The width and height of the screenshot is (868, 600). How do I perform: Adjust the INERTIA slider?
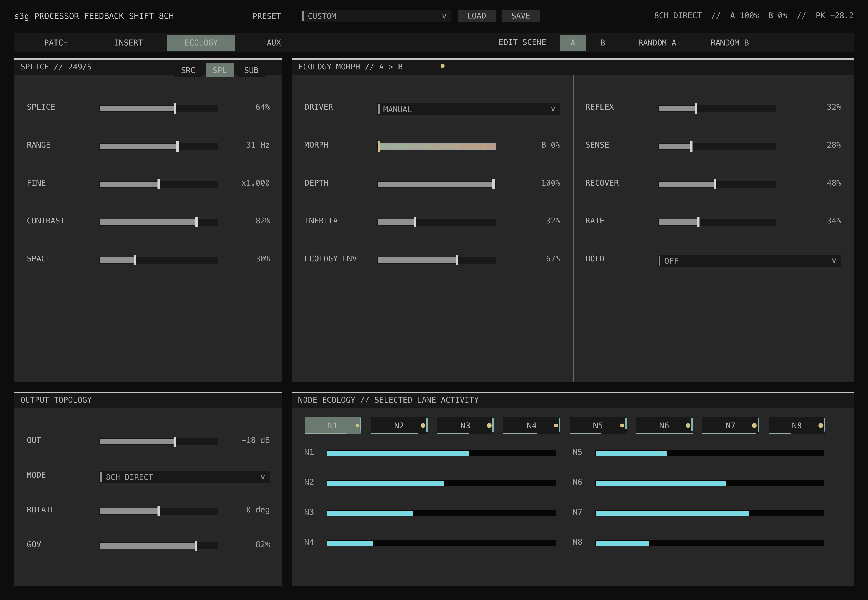[436, 222]
